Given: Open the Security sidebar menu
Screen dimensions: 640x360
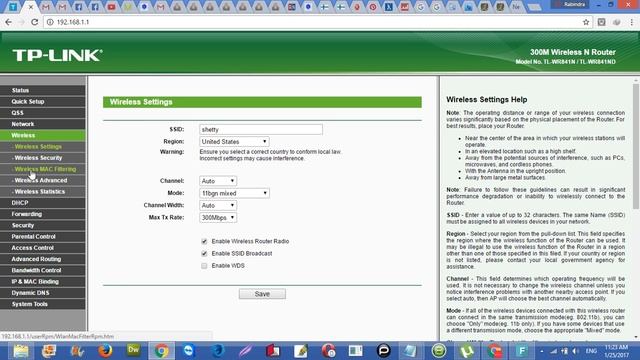Looking at the screenshot, I should (43, 225).
